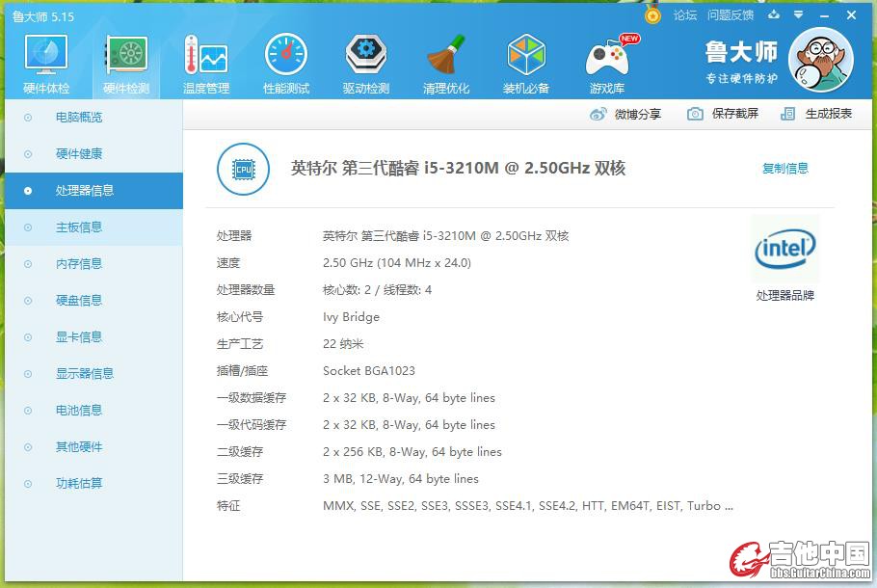This screenshot has height=588, width=877.
Task: Click the 3 MB, 12-Way cache value
Action: [401, 479]
